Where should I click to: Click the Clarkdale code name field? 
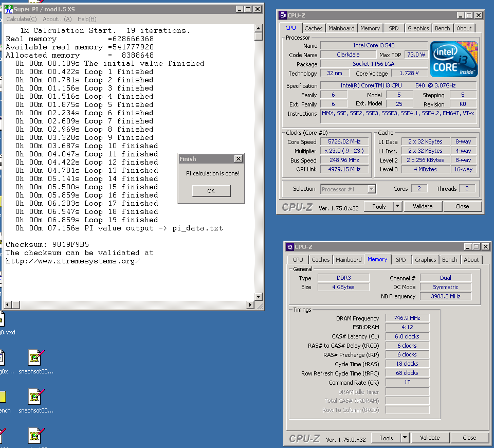click(x=348, y=55)
